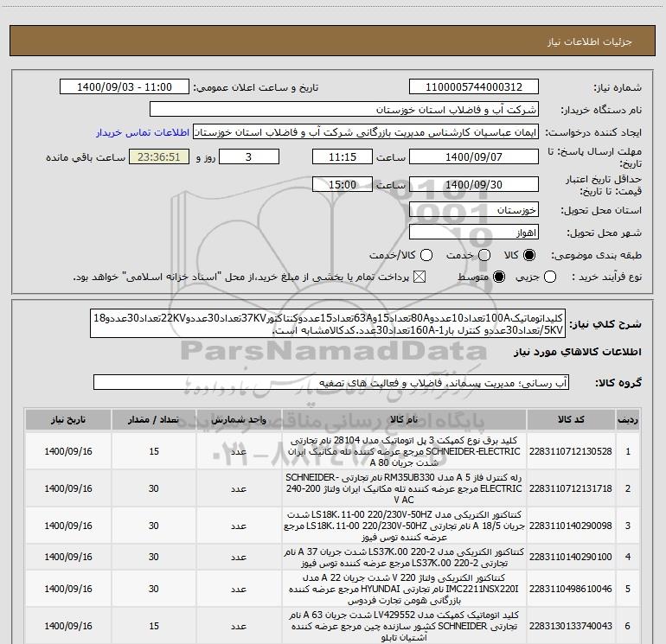Screen dimensions: 666x644
Task: Toggle Islamic treasury bonds payment checkbox
Action: (x=419, y=277)
